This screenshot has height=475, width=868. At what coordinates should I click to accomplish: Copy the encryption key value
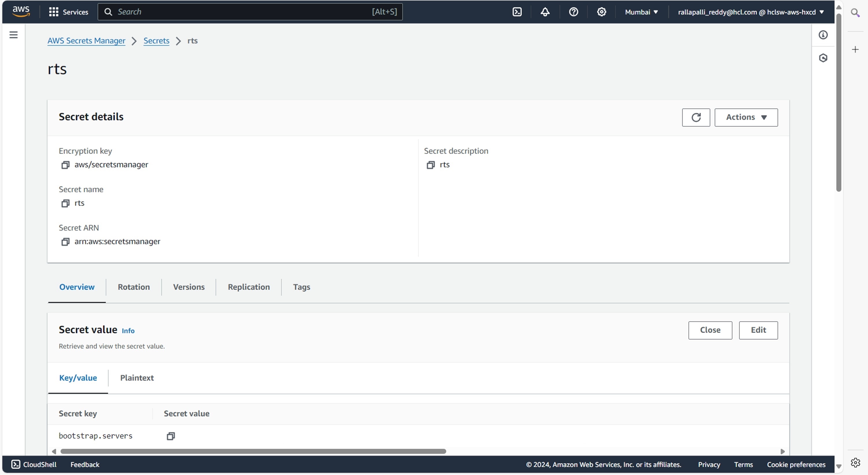pos(65,165)
